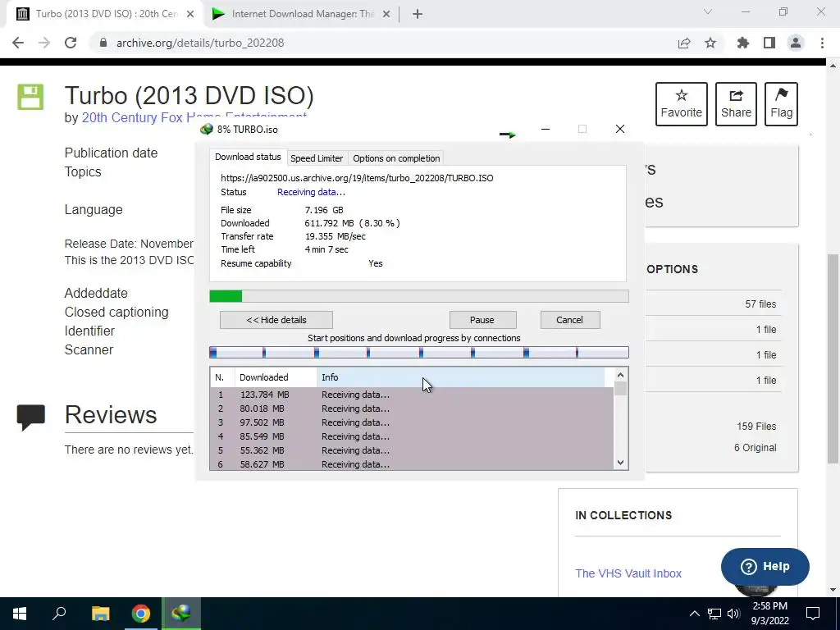Go back with browser back arrow
Screen dimensions: 840x630
coord(18,43)
